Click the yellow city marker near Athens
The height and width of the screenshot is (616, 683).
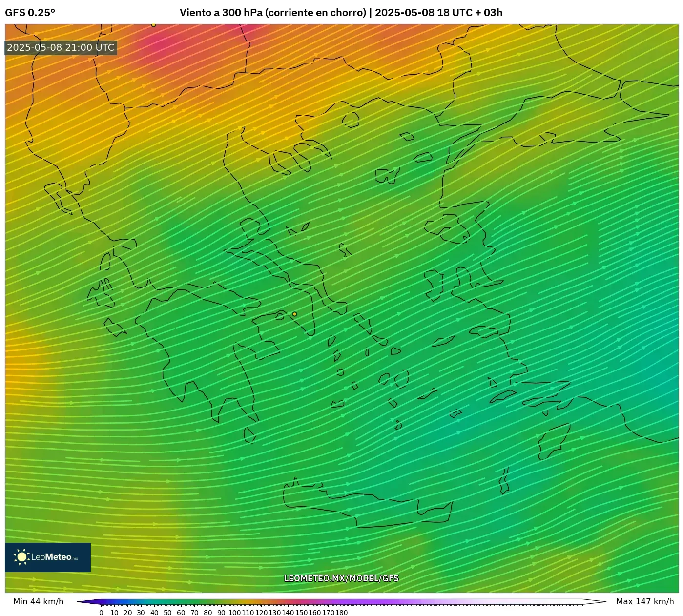pos(294,314)
